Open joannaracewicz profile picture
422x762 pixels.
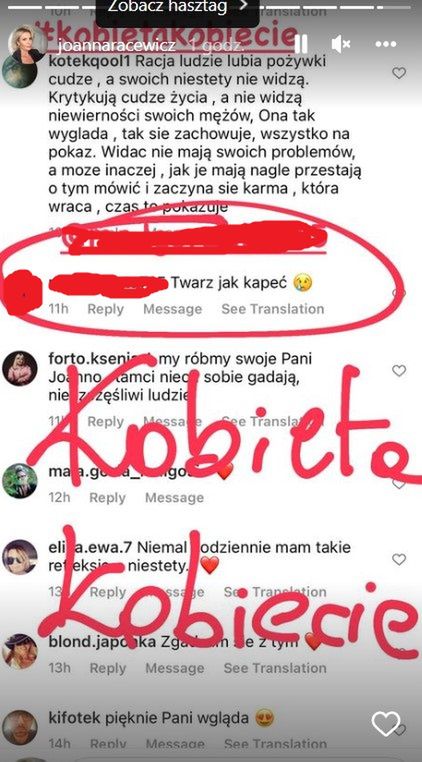click(27, 43)
